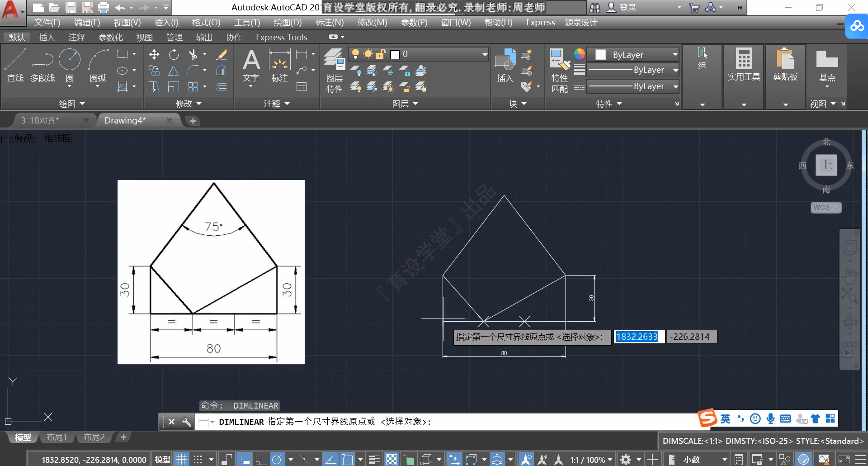868x466 pixels.
Task: Open the 标注(N) menu
Action: coord(330,22)
